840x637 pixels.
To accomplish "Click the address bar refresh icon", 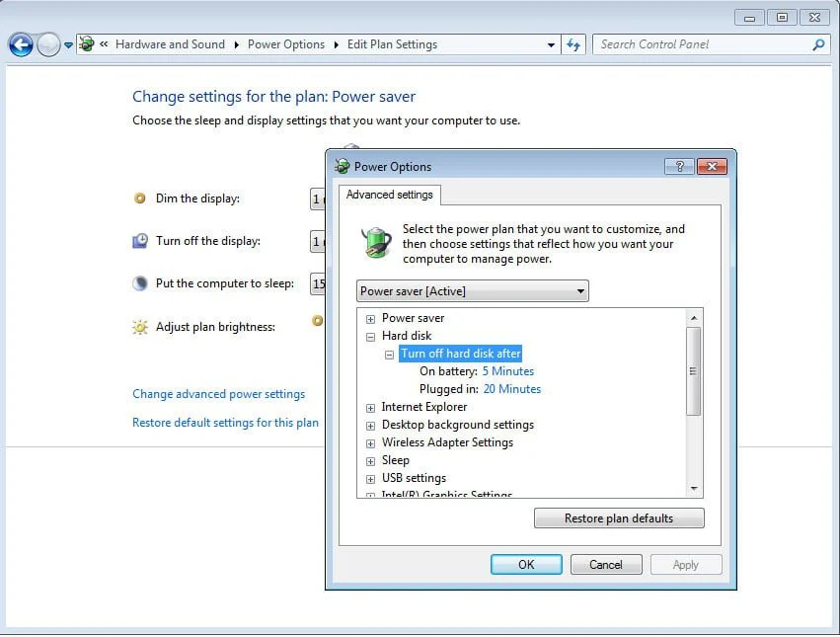I will 573,44.
